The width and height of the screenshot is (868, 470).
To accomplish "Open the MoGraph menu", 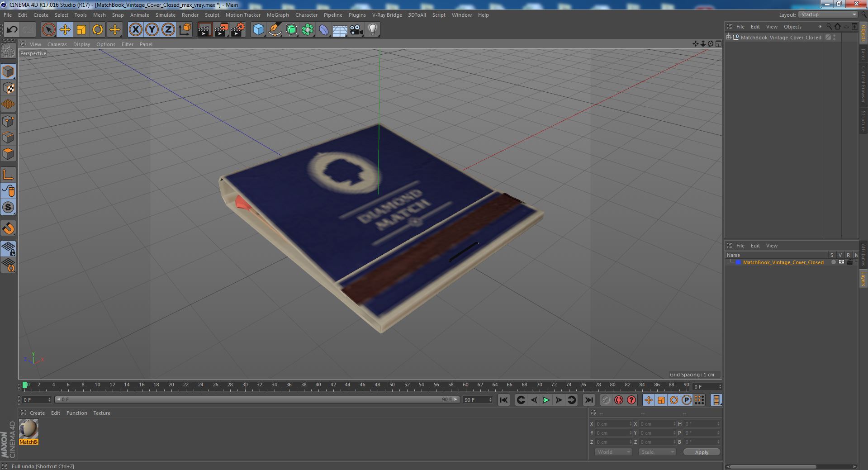I will 278,15.
